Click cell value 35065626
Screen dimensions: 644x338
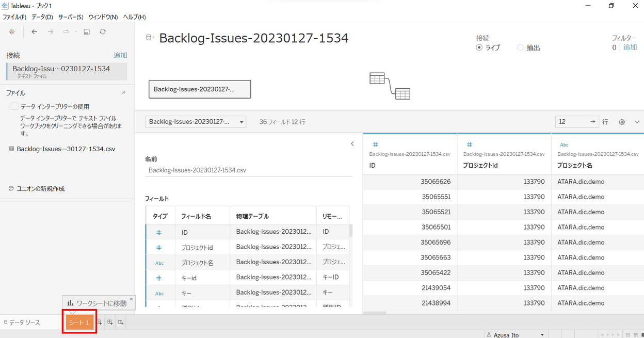pos(436,182)
